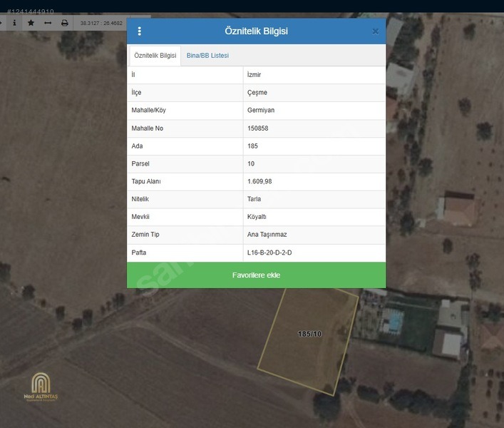Screen dimensions: 504x428
Task: Select the Öznitelik Bilgisi tab
Action: 155,56
